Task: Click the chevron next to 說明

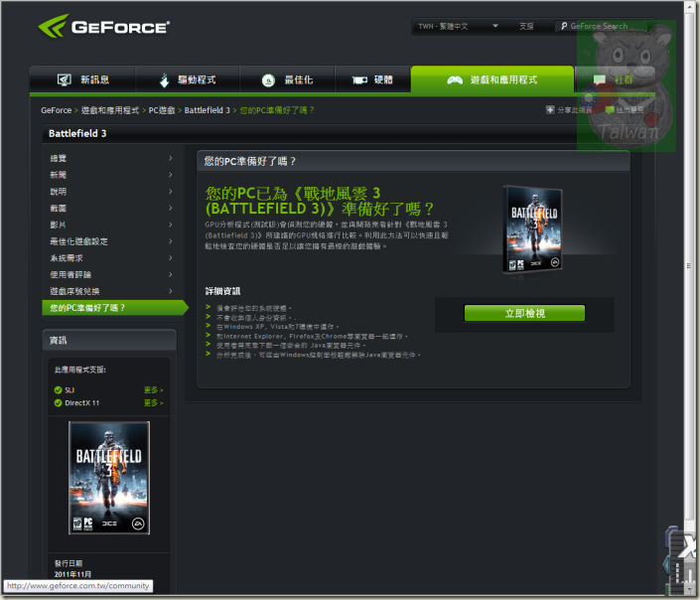Action: [171, 191]
